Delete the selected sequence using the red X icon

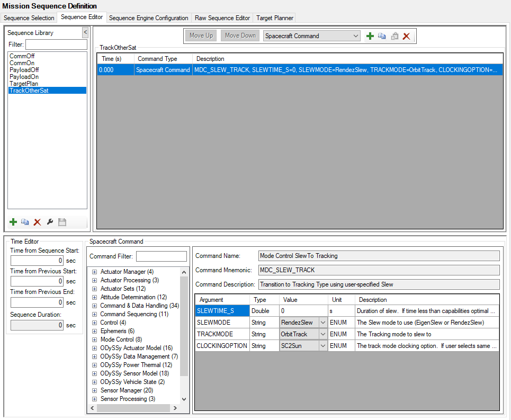37,222
